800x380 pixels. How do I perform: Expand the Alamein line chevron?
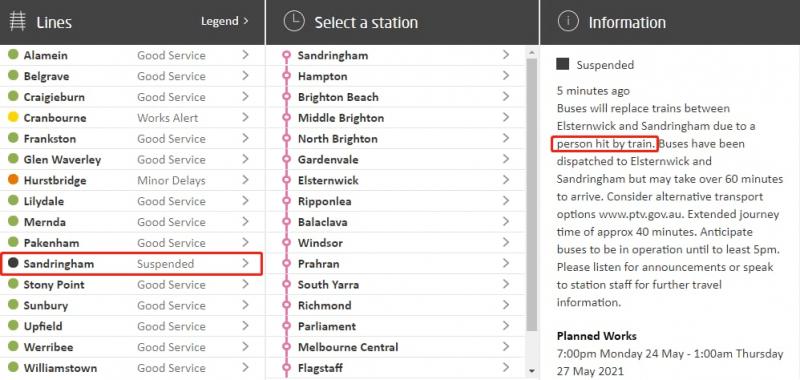245,55
